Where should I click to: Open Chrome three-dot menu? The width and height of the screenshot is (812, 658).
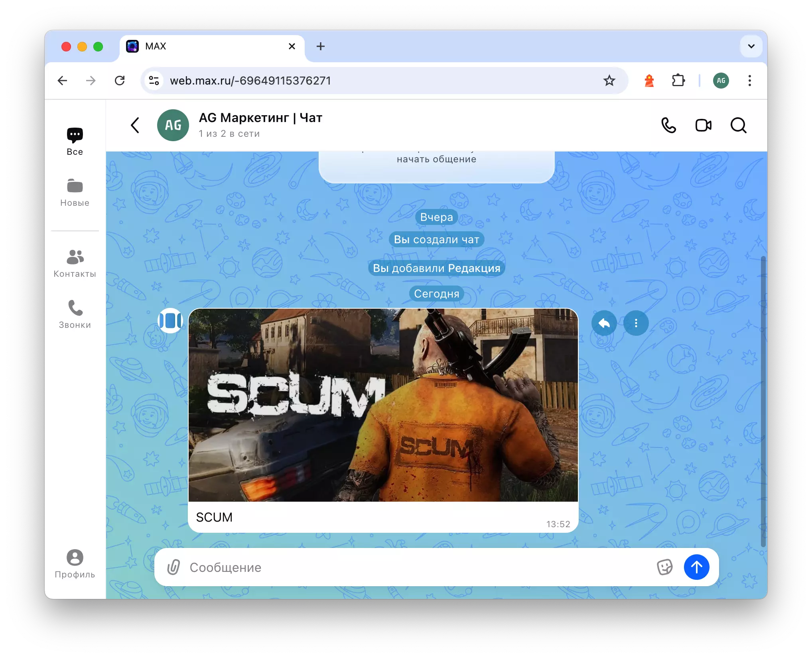[749, 81]
